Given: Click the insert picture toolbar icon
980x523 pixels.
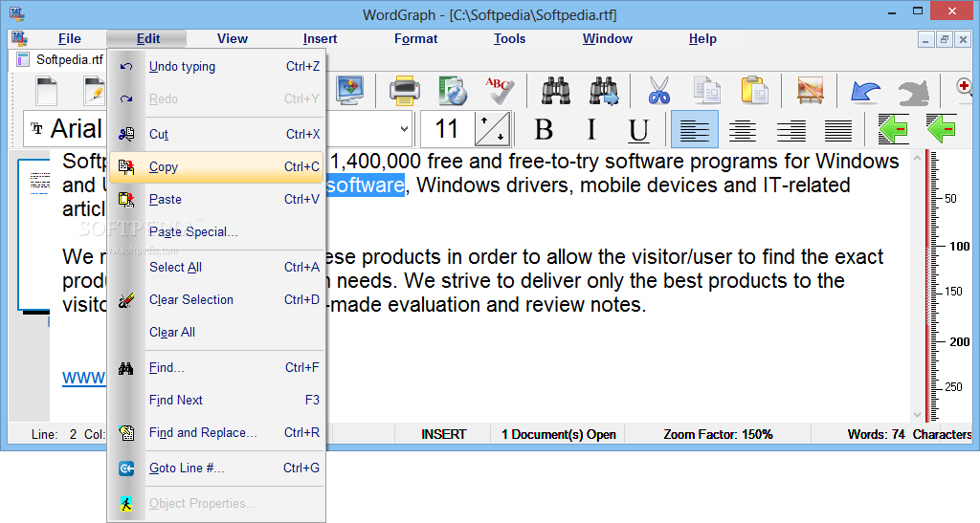Looking at the screenshot, I should (x=810, y=91).
